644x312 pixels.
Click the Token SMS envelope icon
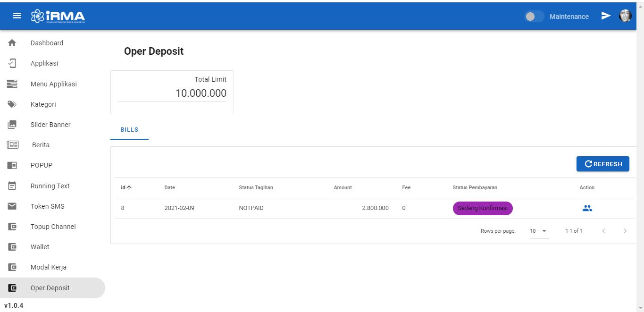[12, 206]
